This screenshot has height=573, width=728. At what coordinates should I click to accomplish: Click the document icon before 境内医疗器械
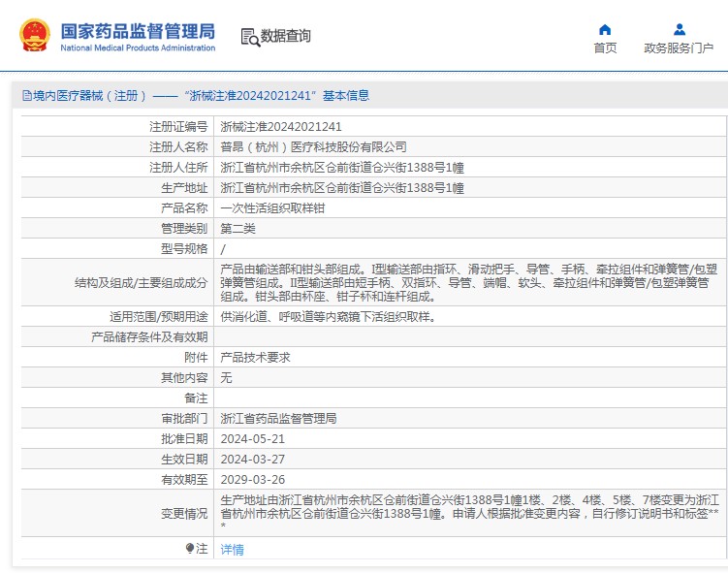point(26,96)
